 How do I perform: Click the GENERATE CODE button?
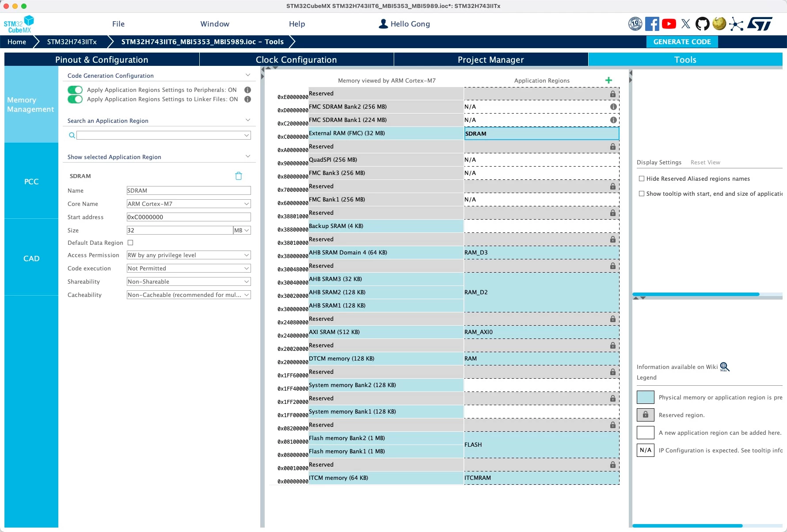(x=682, y=42)
